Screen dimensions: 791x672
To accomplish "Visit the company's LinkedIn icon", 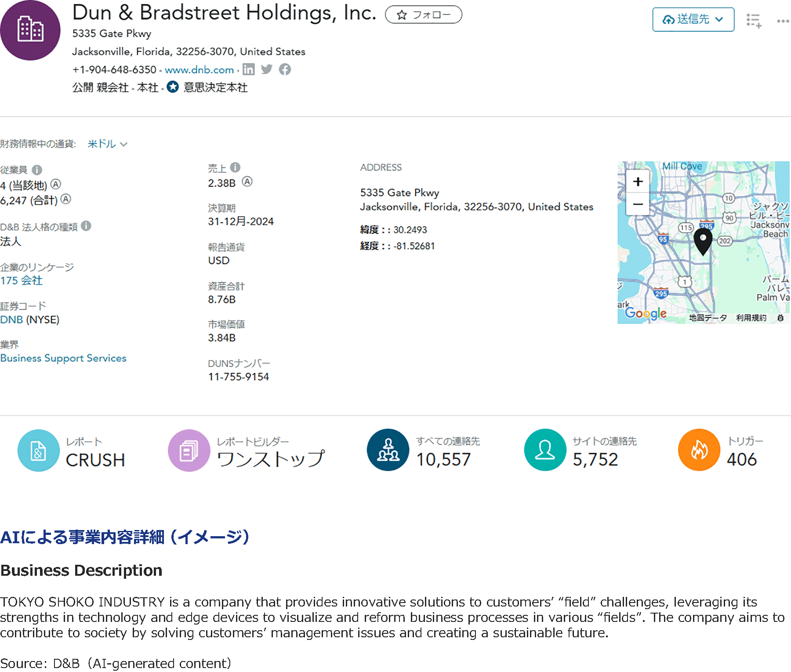I will coord(249,69).
